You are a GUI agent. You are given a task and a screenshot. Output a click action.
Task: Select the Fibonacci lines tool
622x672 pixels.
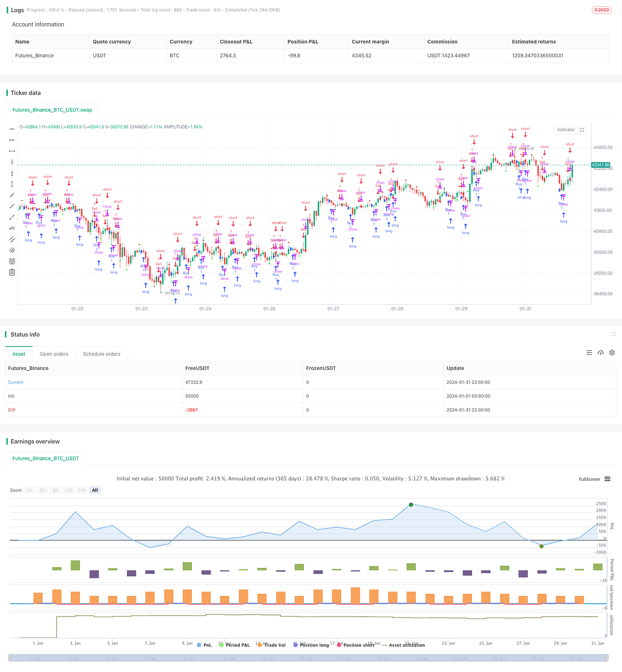pos(12,261)
